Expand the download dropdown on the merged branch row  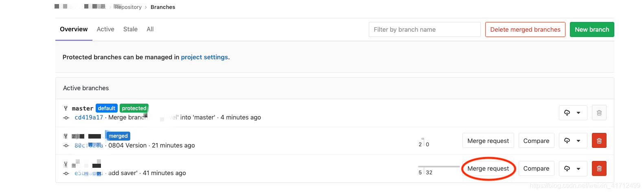[573, 141]
